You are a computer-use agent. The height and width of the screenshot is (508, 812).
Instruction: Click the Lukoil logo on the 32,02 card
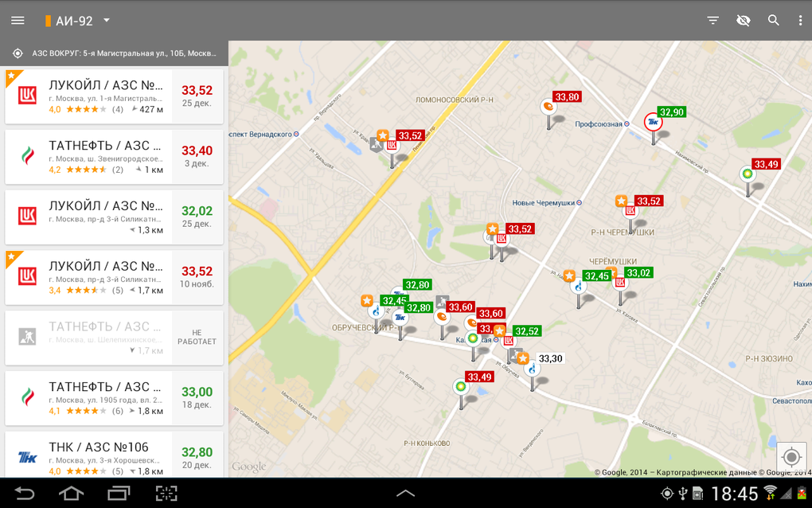tap(27, 216)
